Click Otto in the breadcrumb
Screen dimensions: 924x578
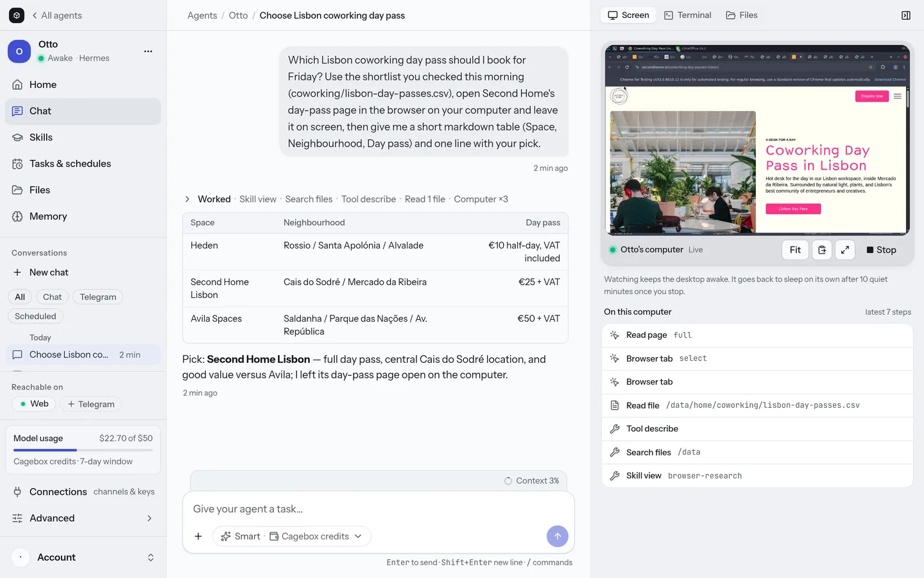(x=238, y=15)
